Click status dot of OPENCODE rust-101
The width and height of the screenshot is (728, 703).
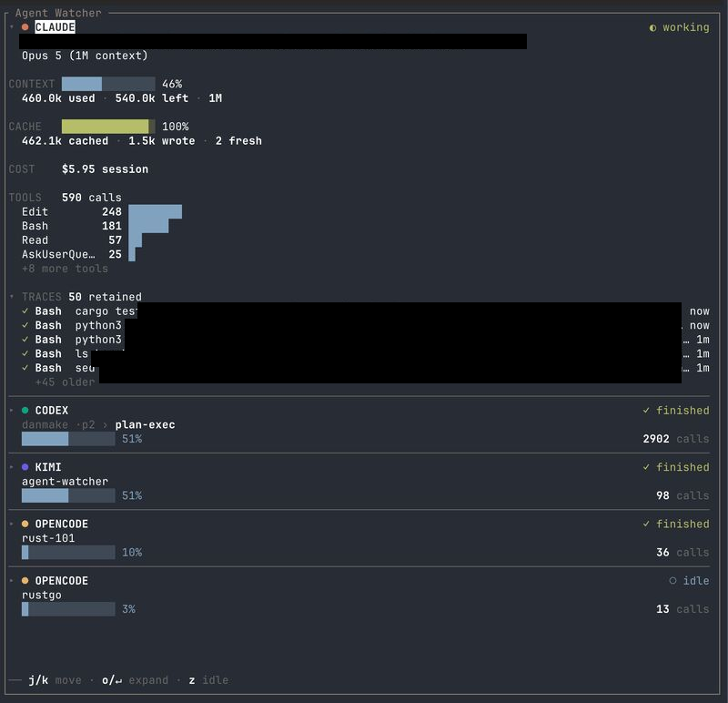click(x=25, y=524)
